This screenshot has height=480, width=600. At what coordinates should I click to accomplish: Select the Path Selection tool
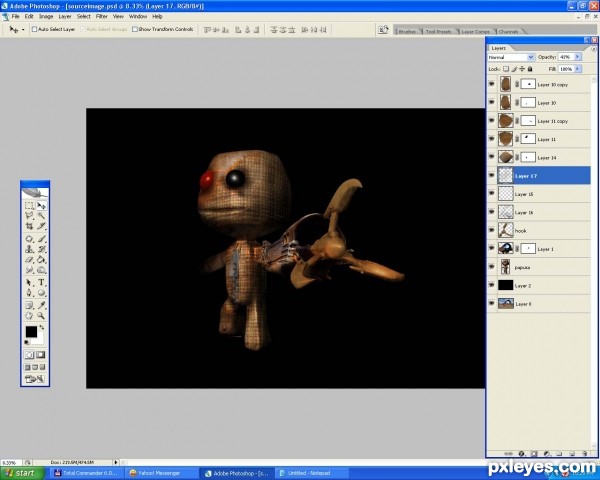pyautogui.click(x=29, y=282)
